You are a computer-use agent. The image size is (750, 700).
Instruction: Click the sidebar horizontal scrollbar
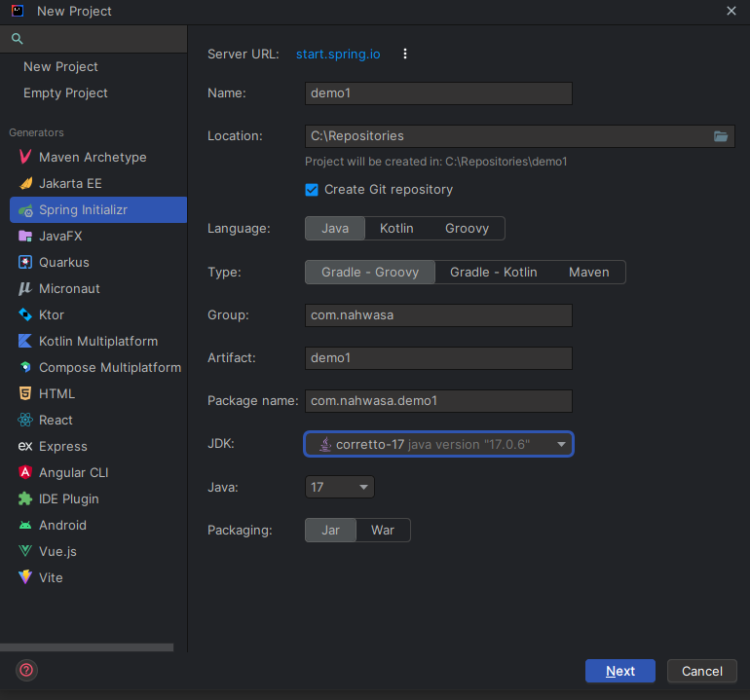point(87,647)
